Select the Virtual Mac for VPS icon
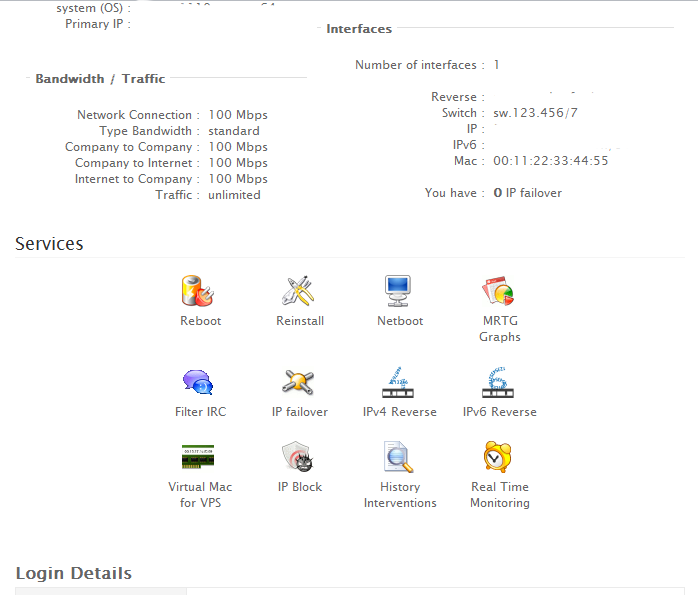The image size is (698, 595). [x=198, y=457]
